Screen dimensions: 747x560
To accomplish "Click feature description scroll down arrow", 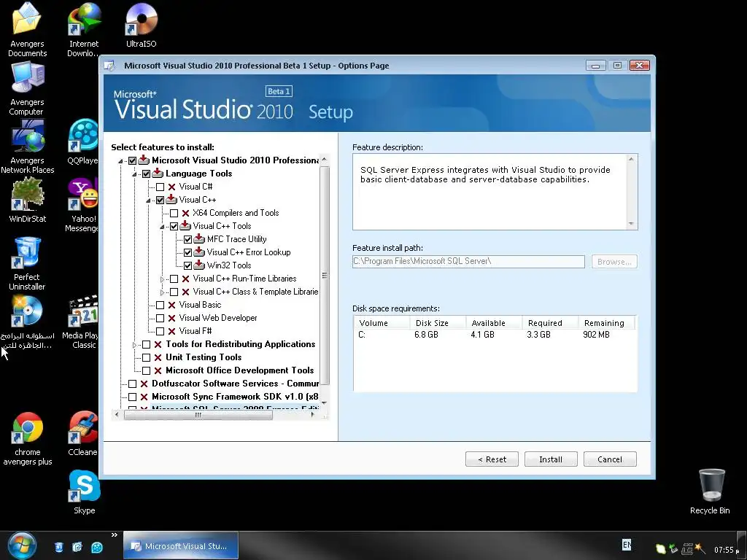I will coord(631,223).
